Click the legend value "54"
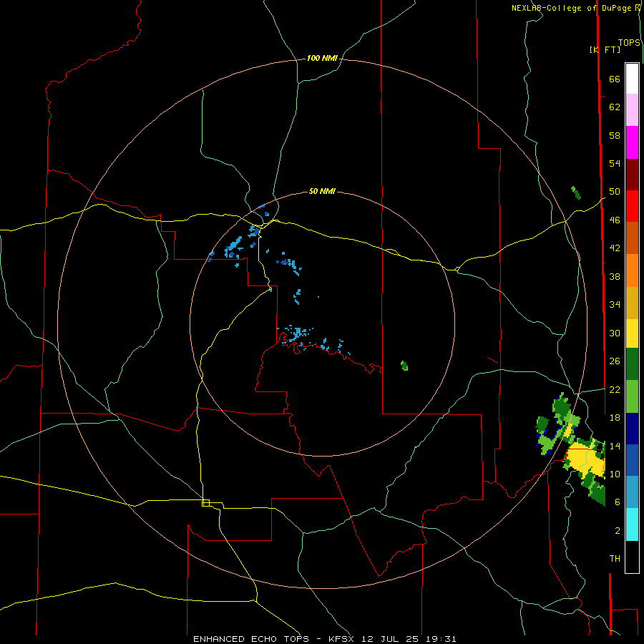Image resolution: width=644 pixels, height=644 pixels. click(615, 163)
